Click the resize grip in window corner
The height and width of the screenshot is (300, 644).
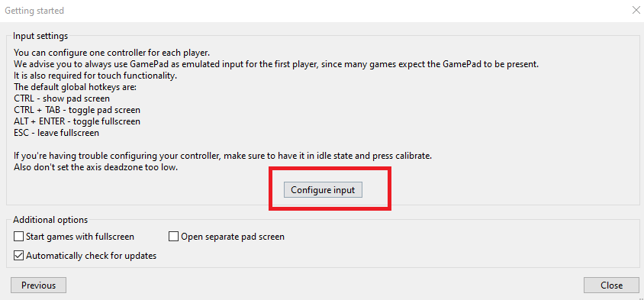(x=641, y=297)
